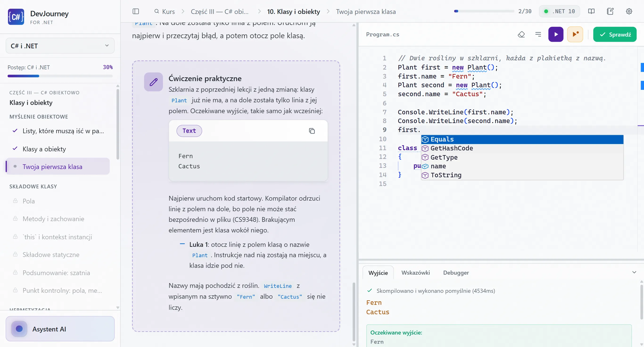Viewport: 644px width, 347px height.
Task: Open the 10. Klasy i obiekty breadcrumb
Action: pos(293,12)
